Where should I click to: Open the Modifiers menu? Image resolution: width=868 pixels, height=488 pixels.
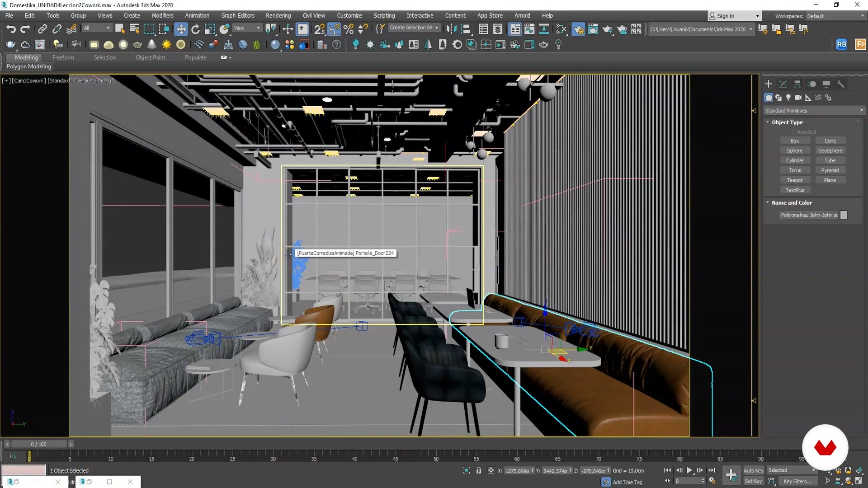click(162, 15)
